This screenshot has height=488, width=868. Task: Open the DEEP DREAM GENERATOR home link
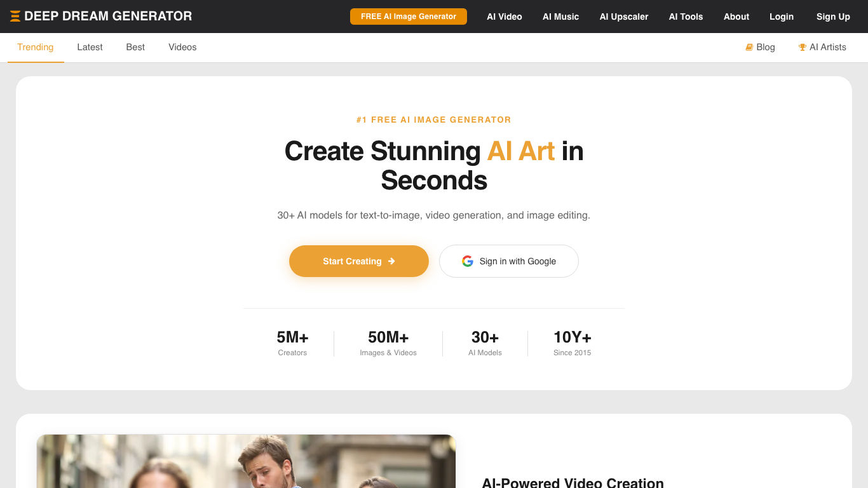point(101,17)
